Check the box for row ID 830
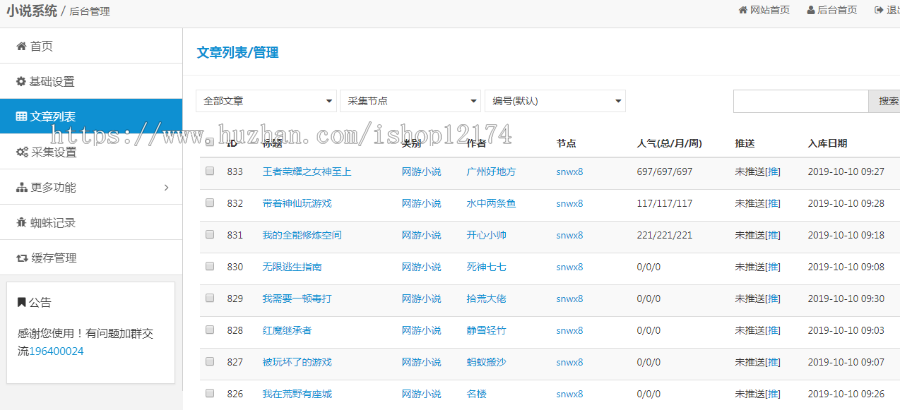 point(210,266)
